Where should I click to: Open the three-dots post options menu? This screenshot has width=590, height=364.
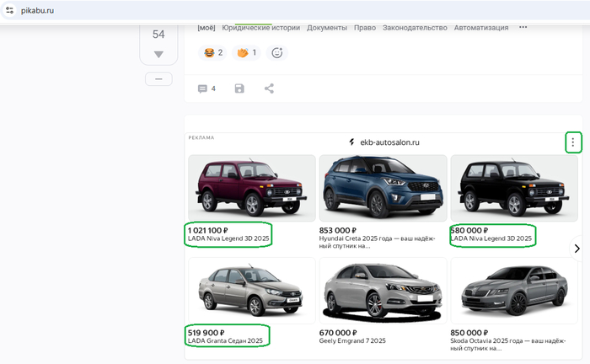pyautogui.click(x=523, y=27)
